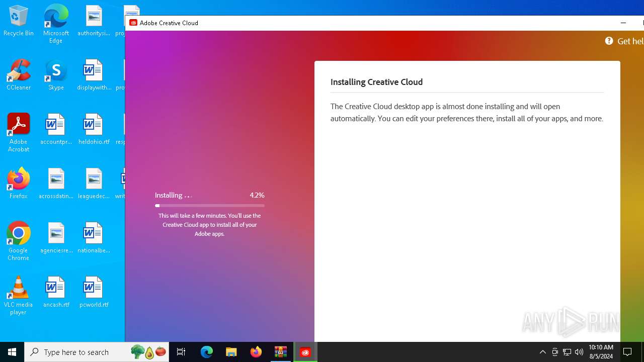644x362 pixels.
Task: Select nationalbe... document file
Action: tap(94, 238)
